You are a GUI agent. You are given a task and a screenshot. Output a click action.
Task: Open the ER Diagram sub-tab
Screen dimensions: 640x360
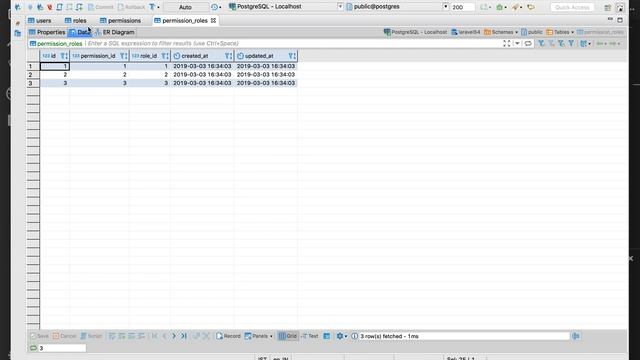tap(115, 32)
